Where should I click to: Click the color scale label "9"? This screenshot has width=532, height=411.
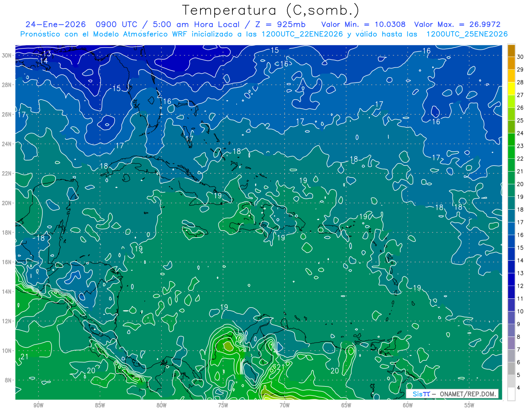pos(519,324)
